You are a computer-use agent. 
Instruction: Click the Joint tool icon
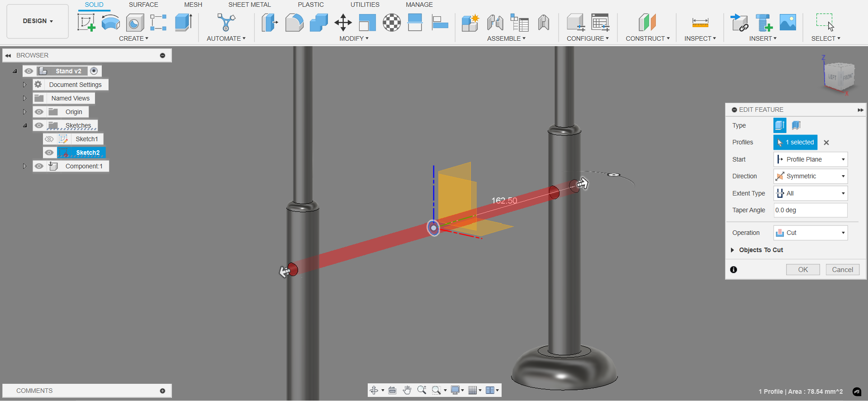(x=495, y=22)
